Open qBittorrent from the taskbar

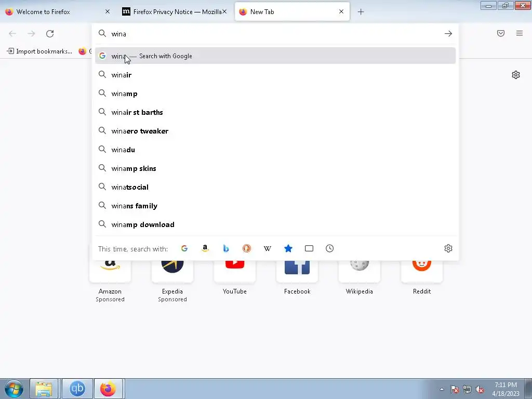[77, 389]
